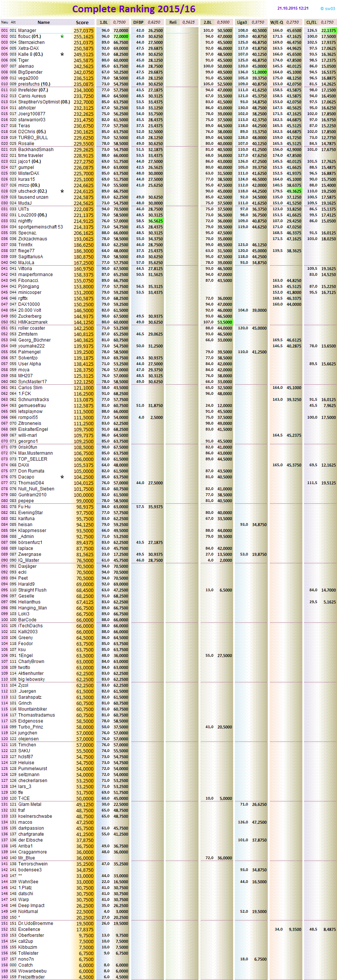Viewport: 337px width, 980px height.
Task: Click the name 'Sternzeichen'
Action: tap(32, 42)
